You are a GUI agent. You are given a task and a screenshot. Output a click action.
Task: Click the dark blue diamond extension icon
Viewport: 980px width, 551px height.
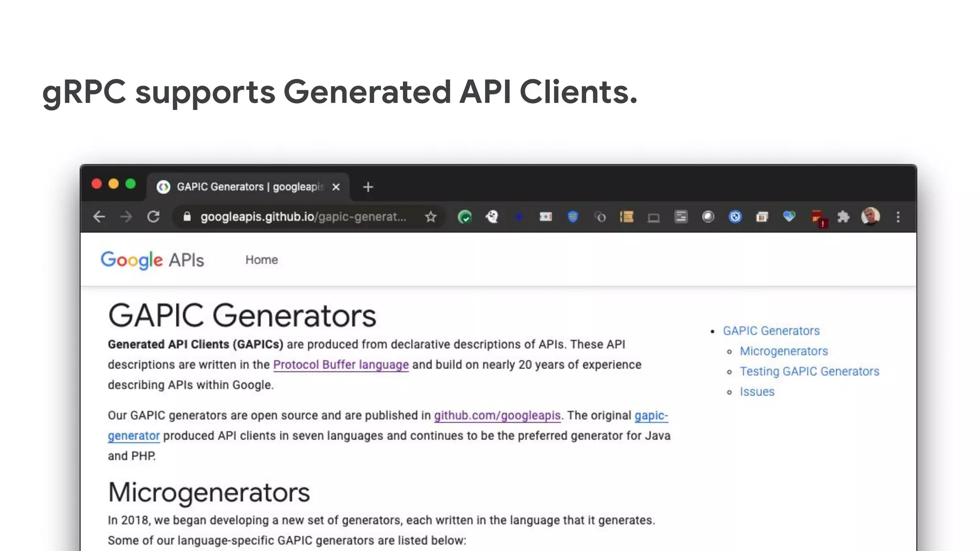coord(519,217)
